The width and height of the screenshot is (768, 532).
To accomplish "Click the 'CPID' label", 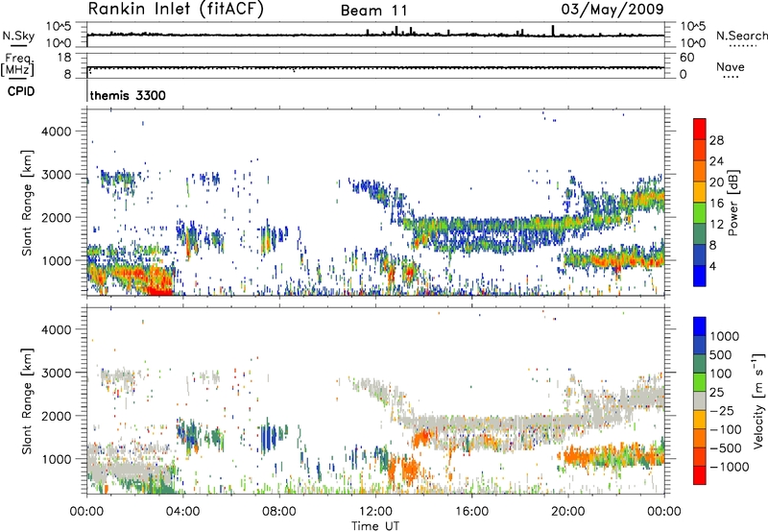I will tap(21, 91).
